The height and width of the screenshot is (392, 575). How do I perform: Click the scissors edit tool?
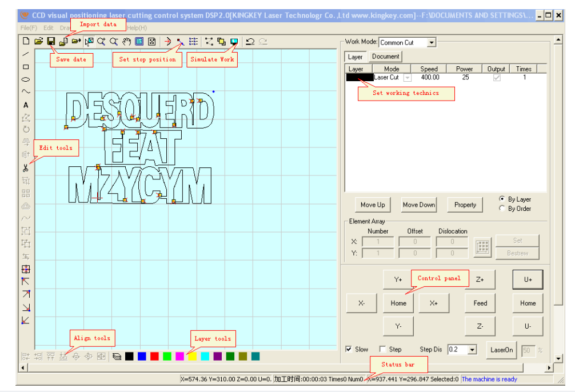(x=26, y=168)
